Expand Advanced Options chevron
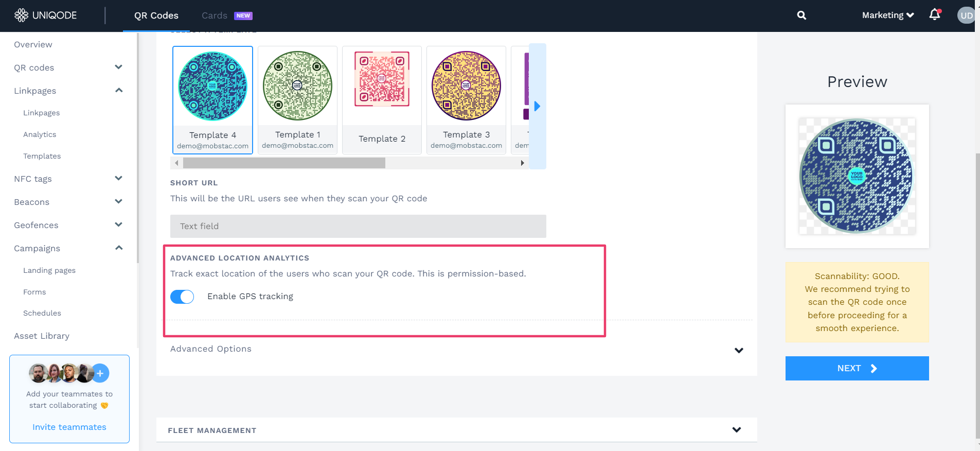980x451 pixels. 739,350
